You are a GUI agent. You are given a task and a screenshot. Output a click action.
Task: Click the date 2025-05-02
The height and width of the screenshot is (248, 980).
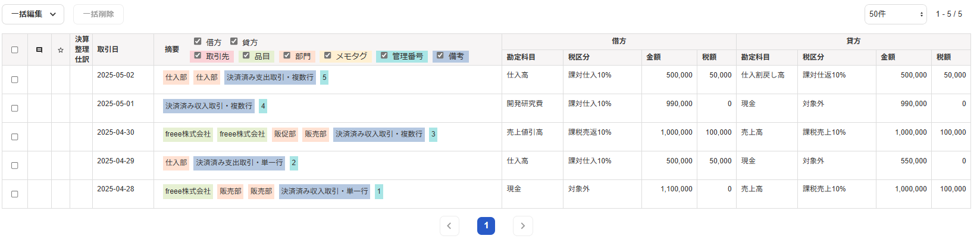[x=115, y=75]
